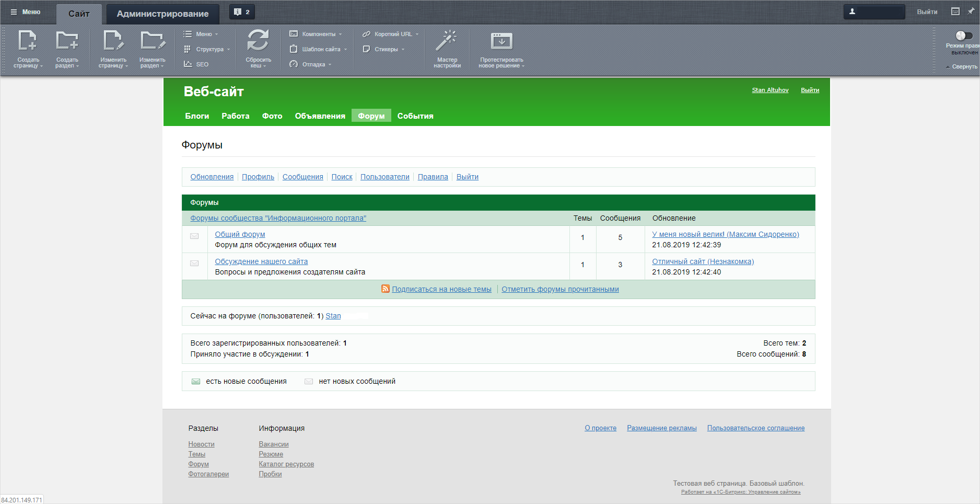980x504 pixels.
Task: Click Отметить форумы прочитанными link
Action: [560, 289]
